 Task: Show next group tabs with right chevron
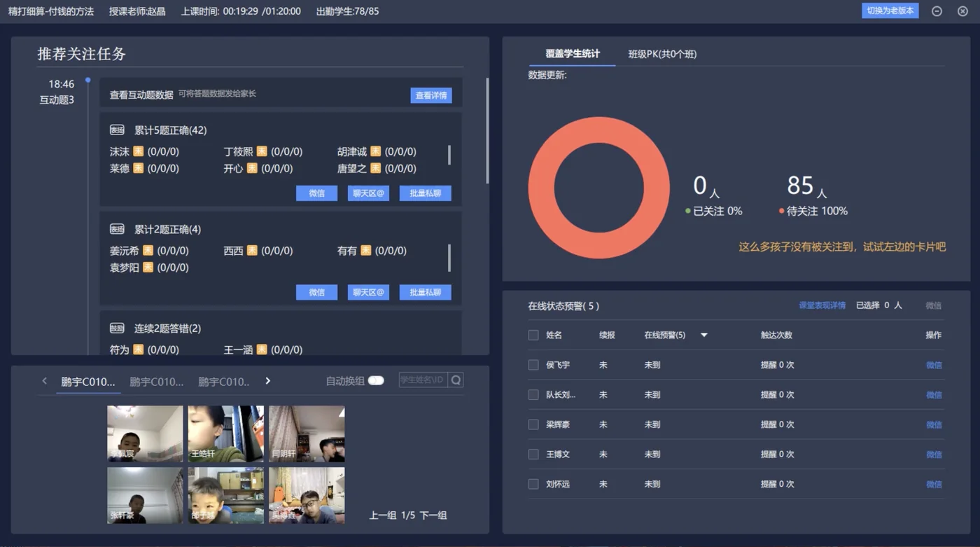click(x=267, y=381)
